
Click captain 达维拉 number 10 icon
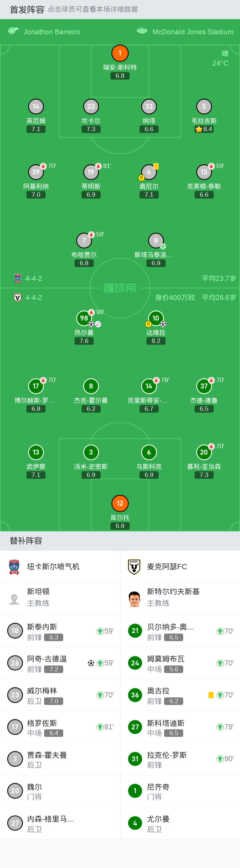point(156,318)
